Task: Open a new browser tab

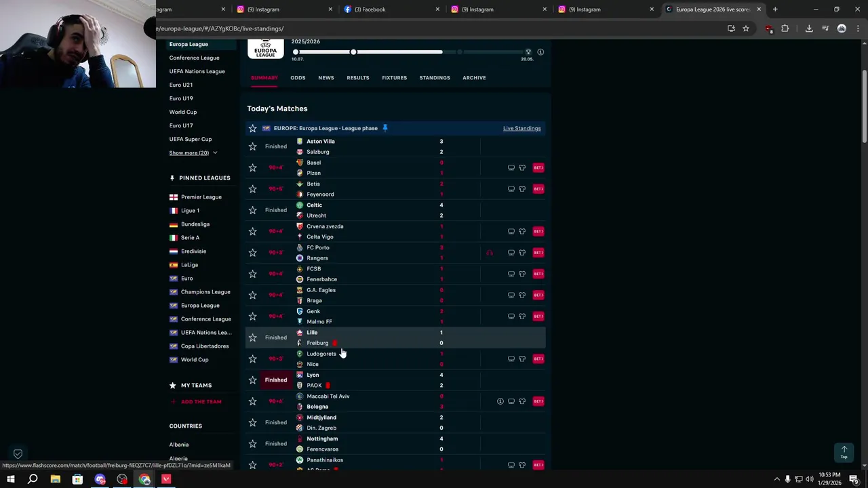Action: [x=775, y=9]
